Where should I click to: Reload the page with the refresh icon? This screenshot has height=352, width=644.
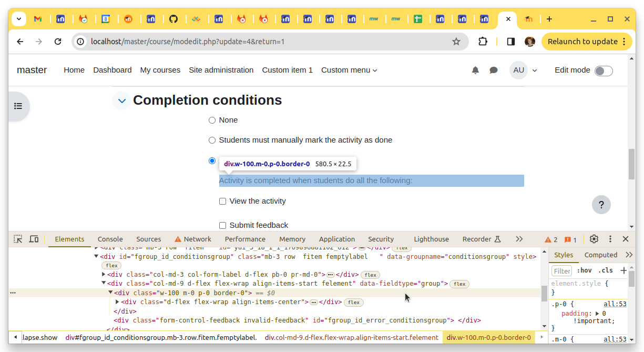tap(58, 42)
